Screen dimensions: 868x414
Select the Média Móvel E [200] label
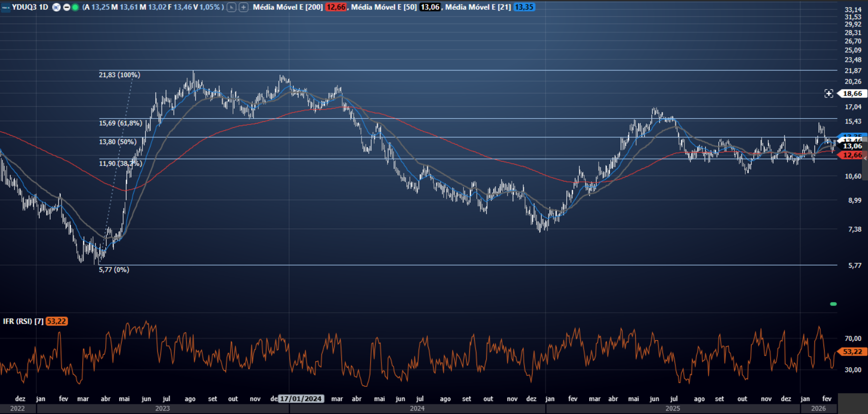pyautogui.click(x=288, y=7)
